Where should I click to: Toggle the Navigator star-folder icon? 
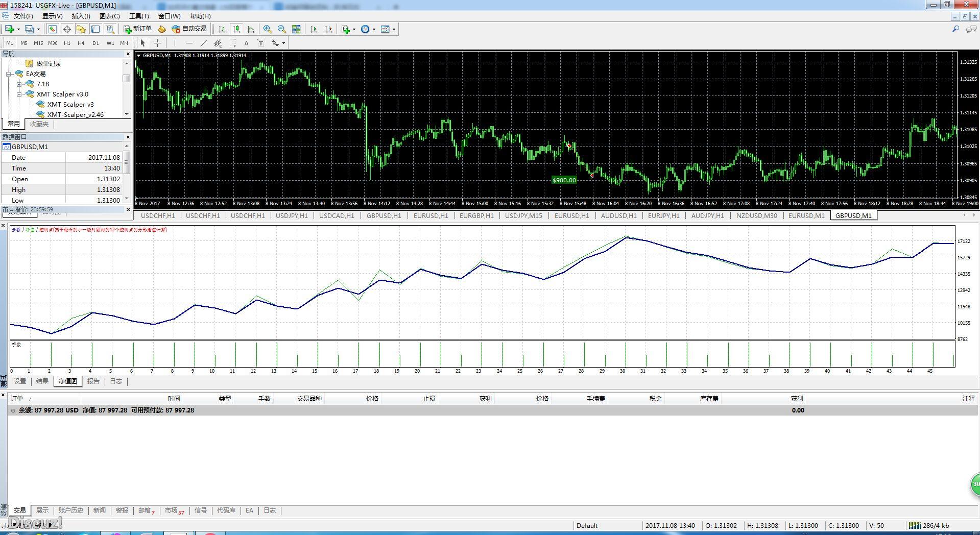[81, 29]
